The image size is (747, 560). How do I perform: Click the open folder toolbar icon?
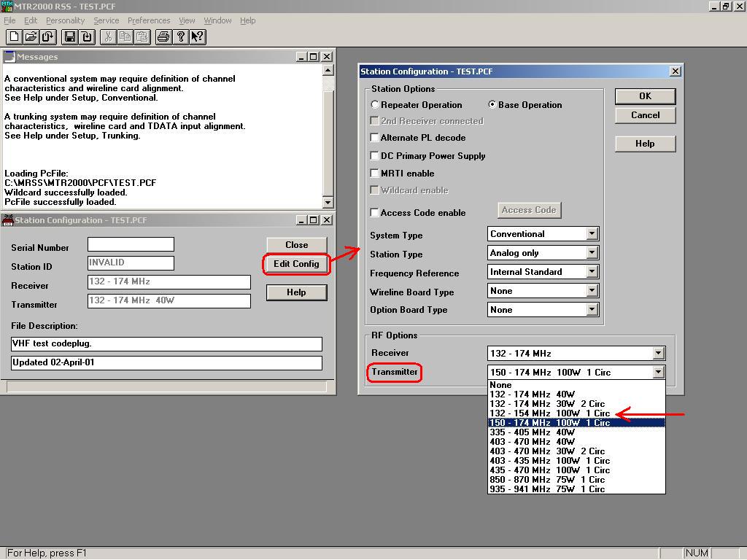click(31, 36)
